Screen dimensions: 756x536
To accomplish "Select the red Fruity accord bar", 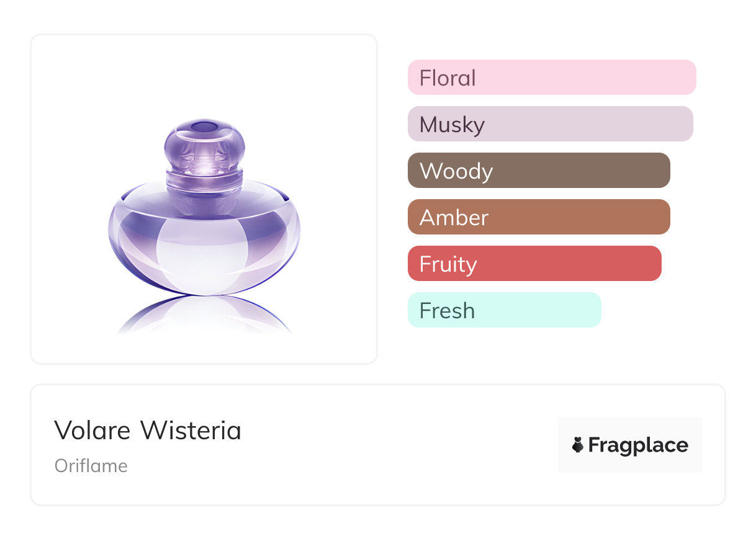I will pyautogui.click(x=534, y=264).
